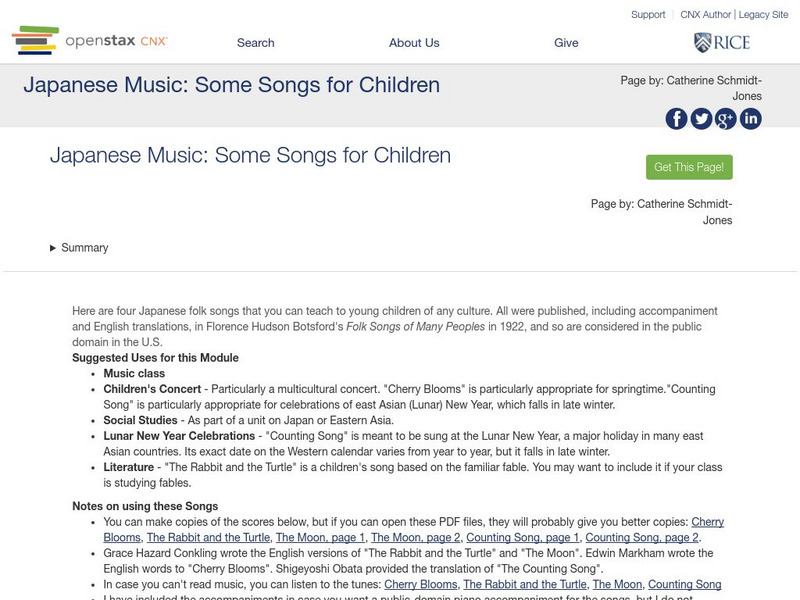Listen to the Cherry Blooms tune link
This screenshot has width=800, height=600.
(420, 585)
